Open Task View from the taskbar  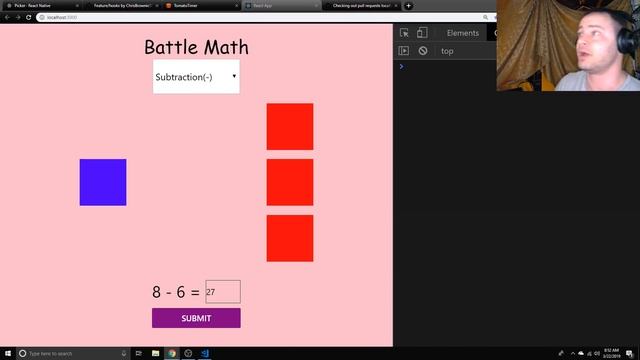click(139, 353)
